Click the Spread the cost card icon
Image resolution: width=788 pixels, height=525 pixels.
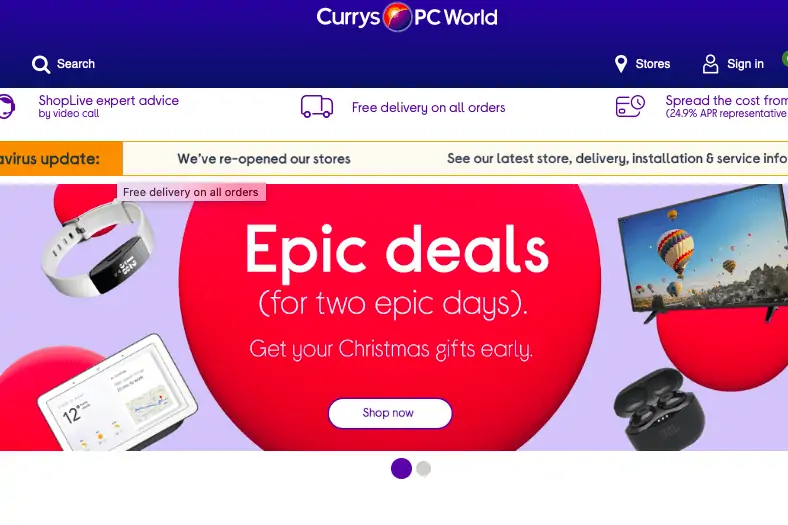click(x=630, y=106)
